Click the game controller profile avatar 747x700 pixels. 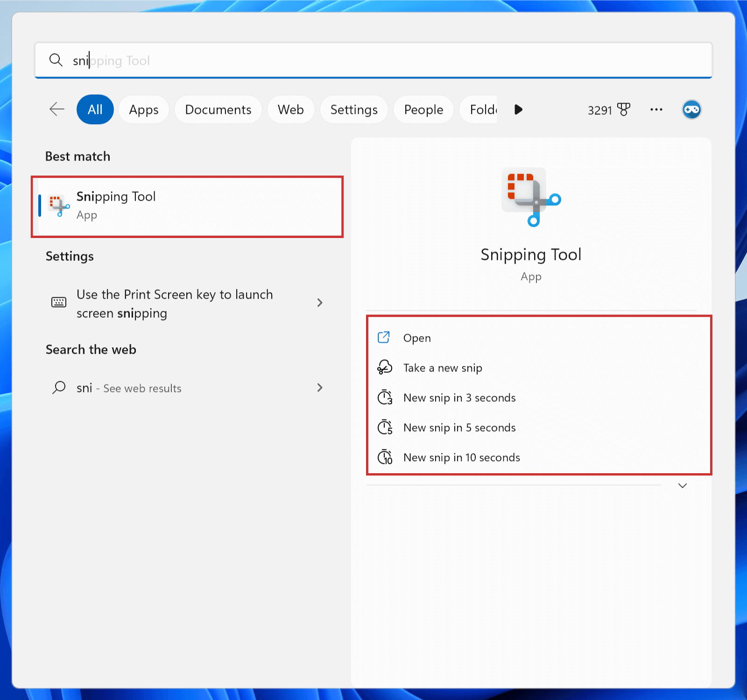click(x=691, y=110)
